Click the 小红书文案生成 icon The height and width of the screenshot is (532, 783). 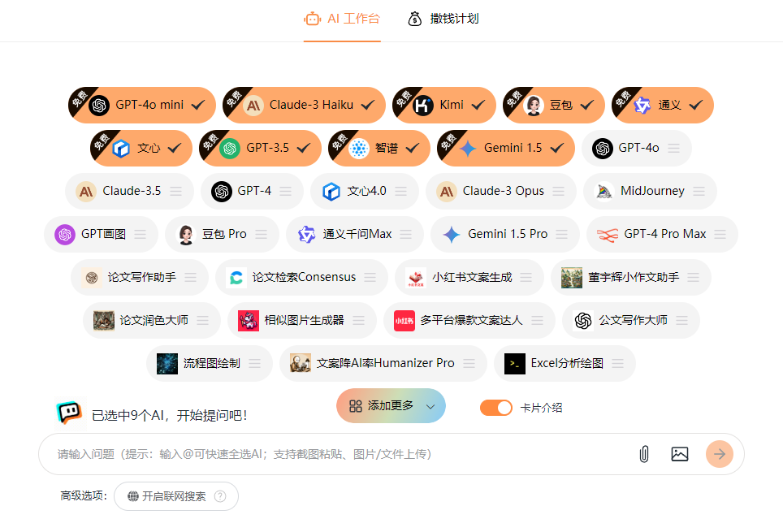[x=416, y=277]
